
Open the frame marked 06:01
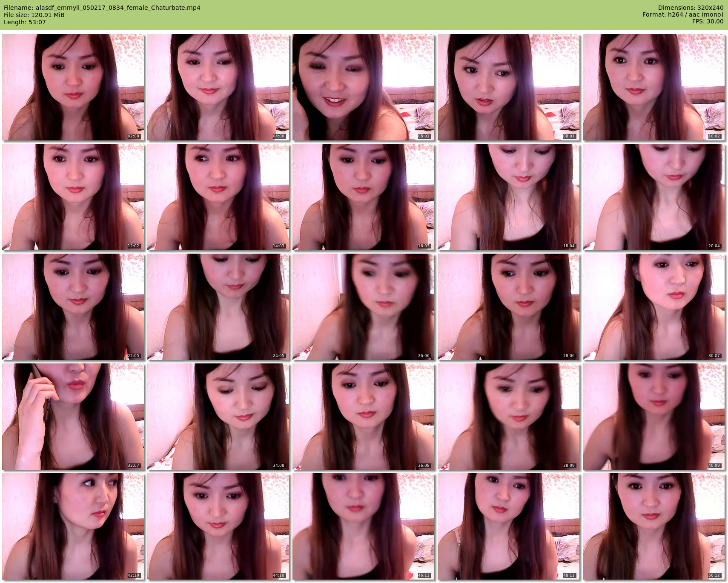363,87
